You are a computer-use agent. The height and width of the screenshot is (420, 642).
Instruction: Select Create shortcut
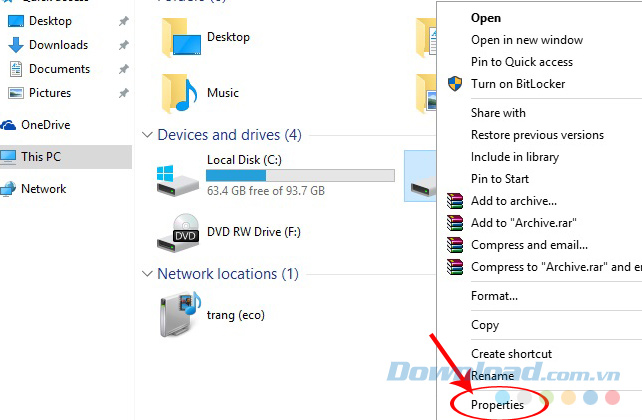click(511, 354)
